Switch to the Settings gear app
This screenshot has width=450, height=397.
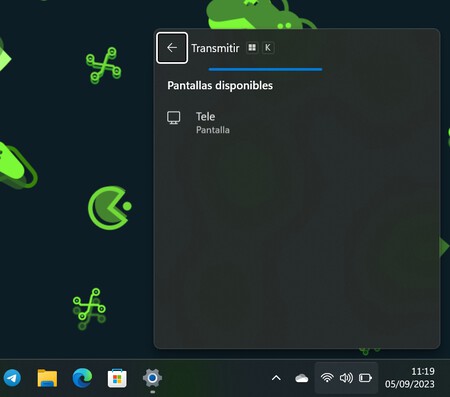pos(152,378)
